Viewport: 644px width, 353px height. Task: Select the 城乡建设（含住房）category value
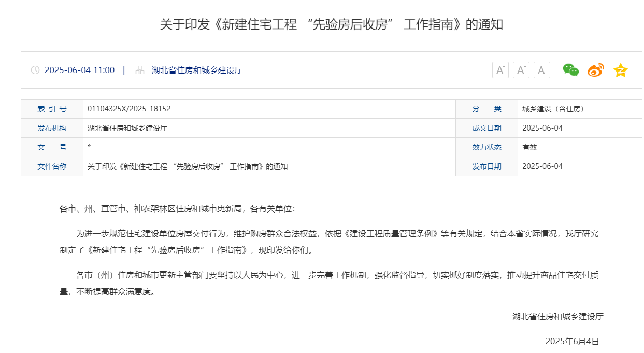(553, 109)
